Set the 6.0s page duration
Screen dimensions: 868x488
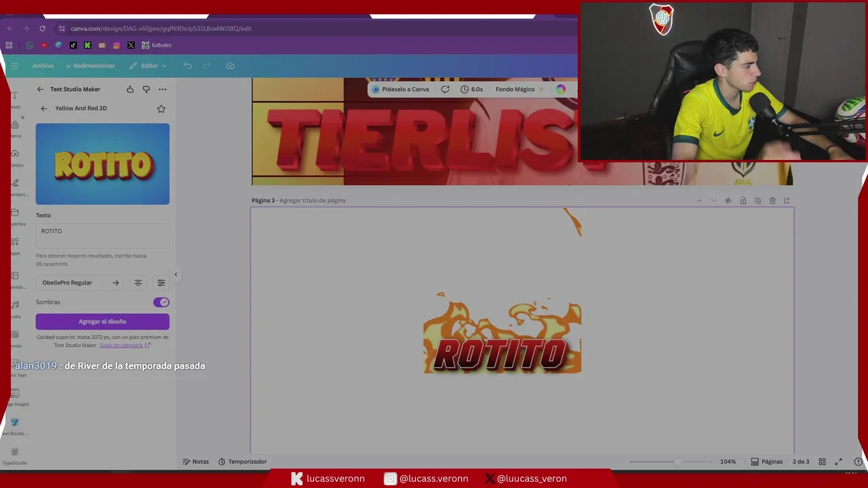[x=472, y=89]
